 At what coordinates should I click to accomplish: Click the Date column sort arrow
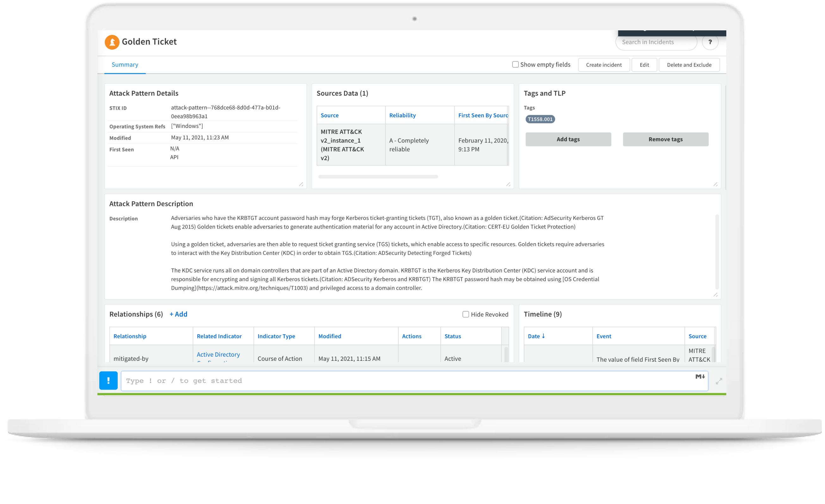(543, 336)
